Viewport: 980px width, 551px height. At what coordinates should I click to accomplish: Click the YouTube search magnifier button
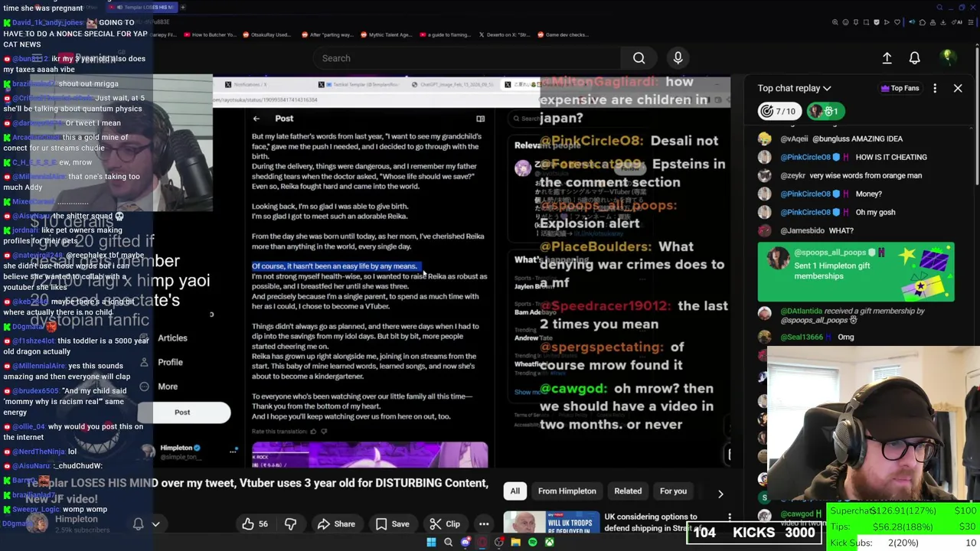pos(639,58)
